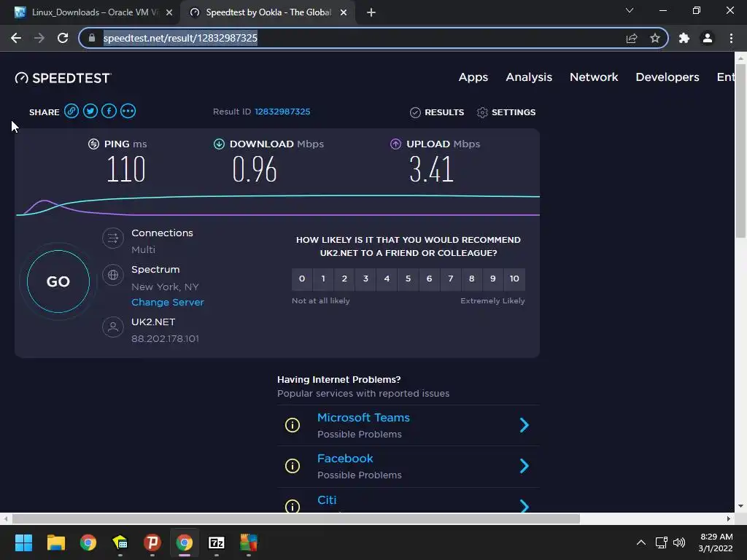Open the Microsoft Teams issue link
Viewport: 747px width, 560px height.
click(x=363, y=418)
